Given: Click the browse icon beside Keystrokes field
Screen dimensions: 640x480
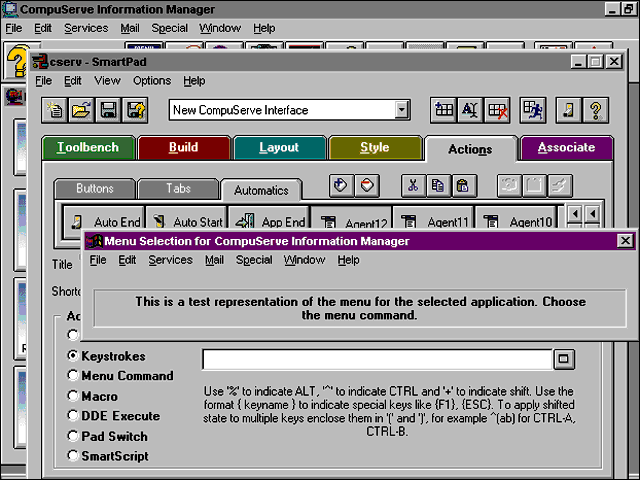Looking at the screenshot, I should 564,359.
